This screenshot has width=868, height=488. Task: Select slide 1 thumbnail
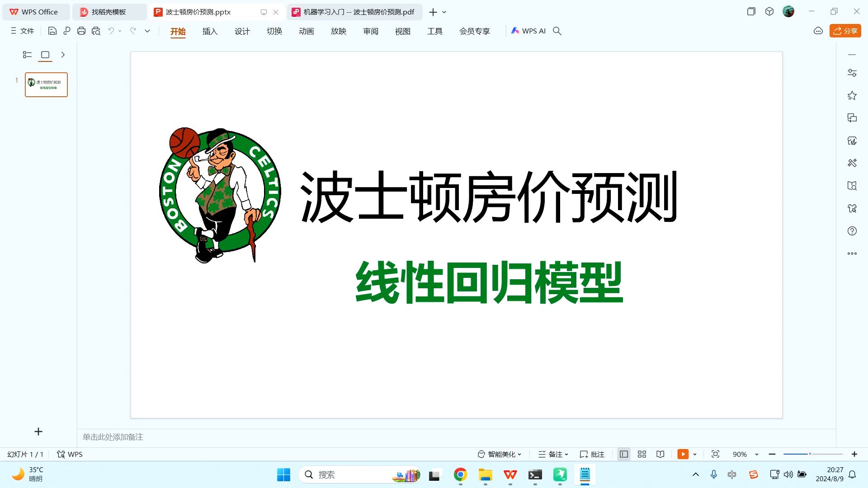coord(46,84)
